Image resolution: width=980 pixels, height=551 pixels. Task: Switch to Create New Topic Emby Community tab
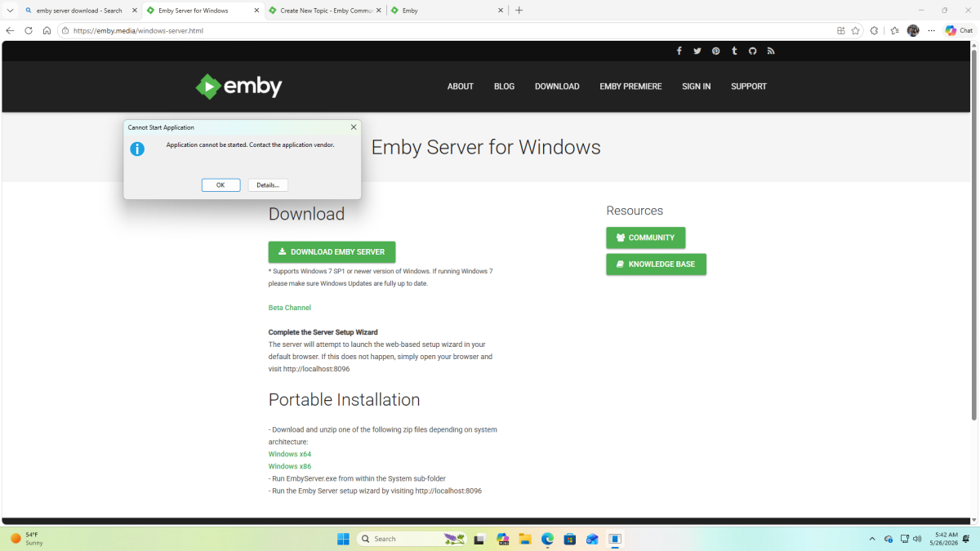pos(324,11)
